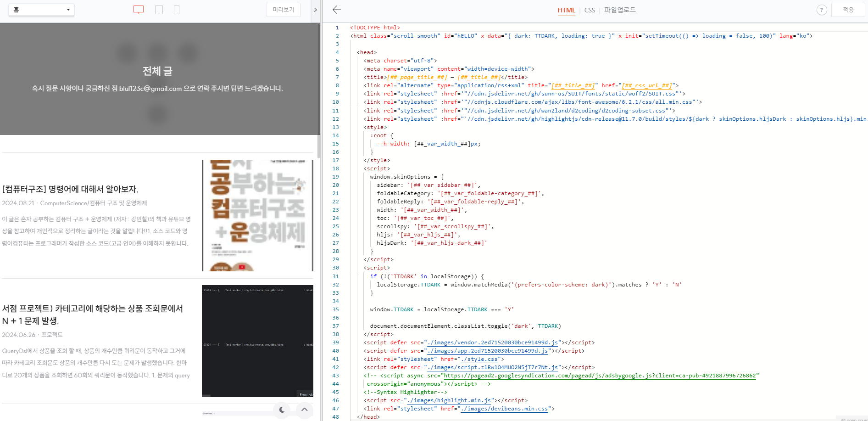Open the help question mark icon
This screenshot has width=868, height=421.
tap(822, 10)
